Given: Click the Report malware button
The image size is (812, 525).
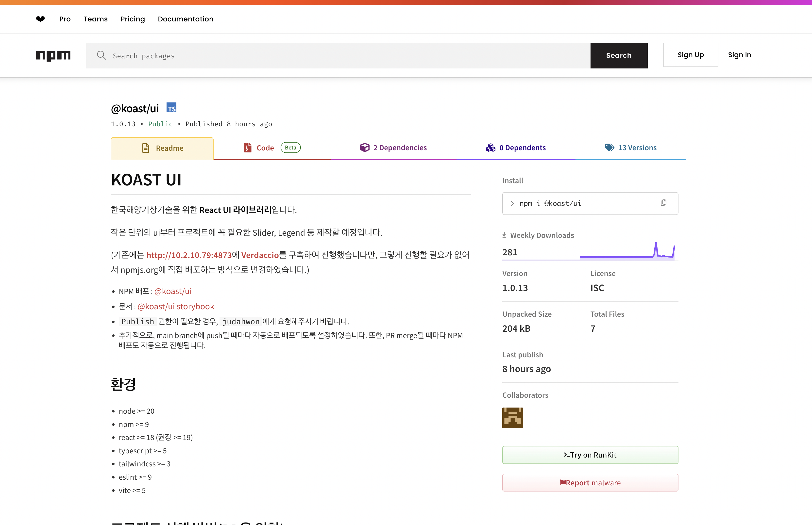Looking at the screenshot, I should [590, 483].
